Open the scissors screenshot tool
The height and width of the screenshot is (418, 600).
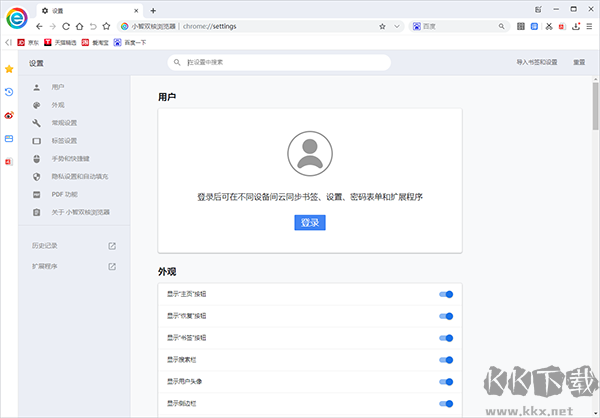click(x=549, y=26)
